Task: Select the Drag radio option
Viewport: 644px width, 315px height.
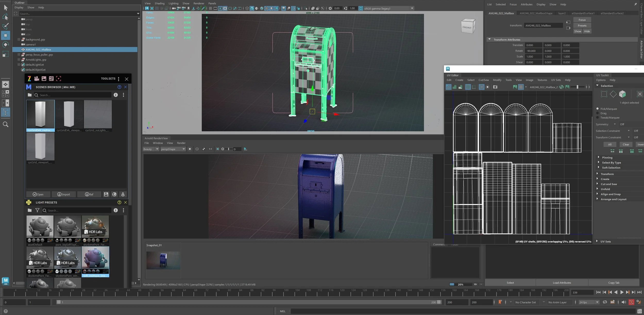Action: 598,113
